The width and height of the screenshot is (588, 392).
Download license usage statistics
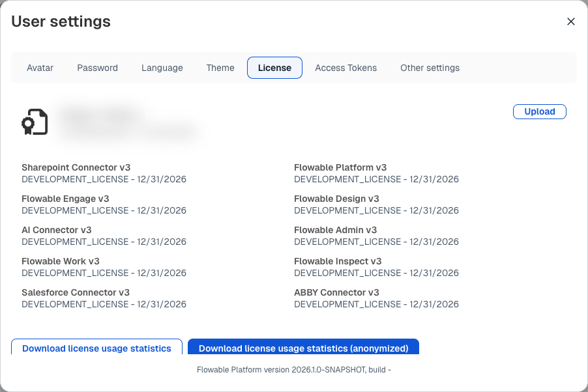coord(96,347)
